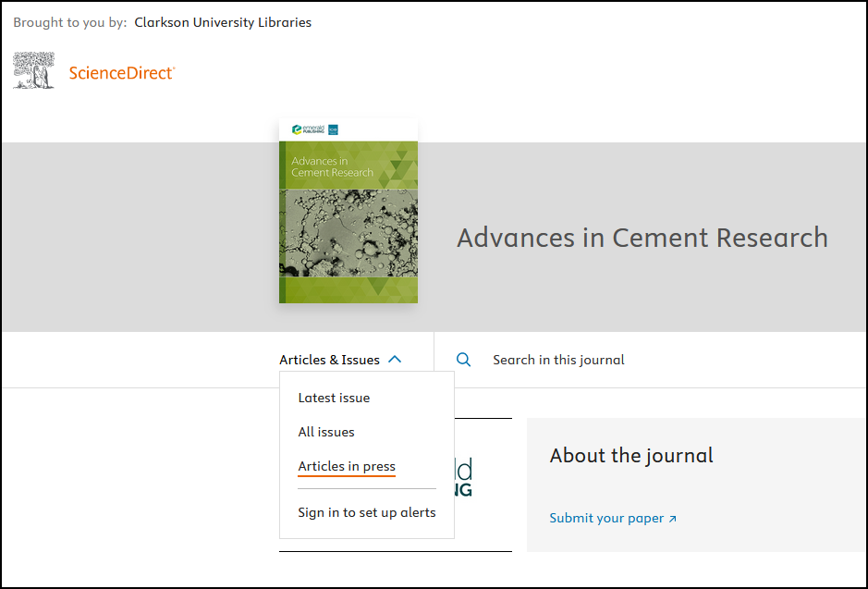Image resolution: width=868 pixels, height=589 pixels.
Task: Click the Elsevier tree logo
Action: (34, 71)
